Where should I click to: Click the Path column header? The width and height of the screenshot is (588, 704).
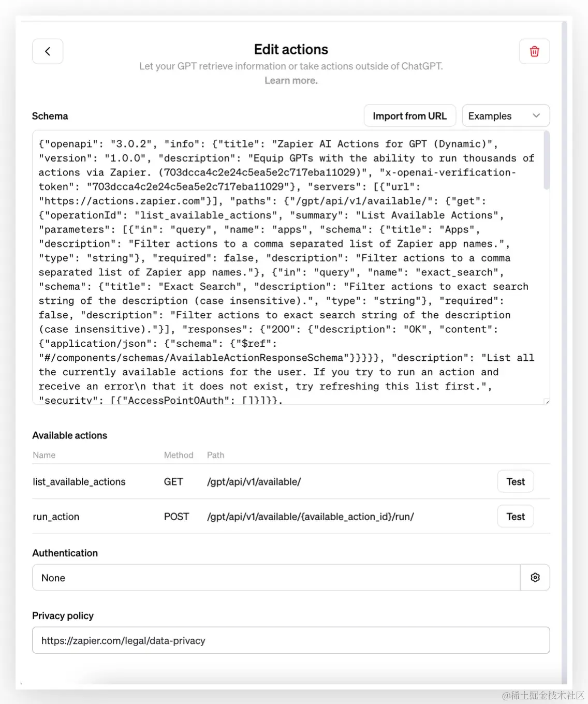pyautogui.click(x=215, y=455)
